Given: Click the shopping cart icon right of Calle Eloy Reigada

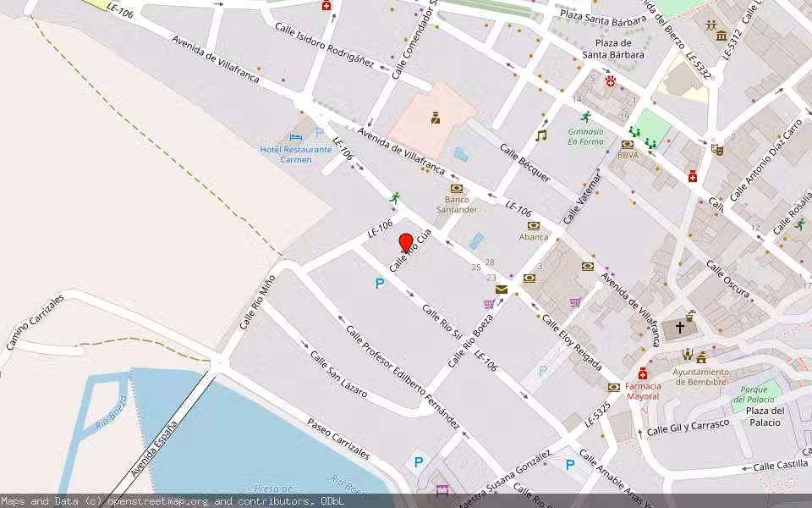Looking at the screenshot, I should 575,301.
